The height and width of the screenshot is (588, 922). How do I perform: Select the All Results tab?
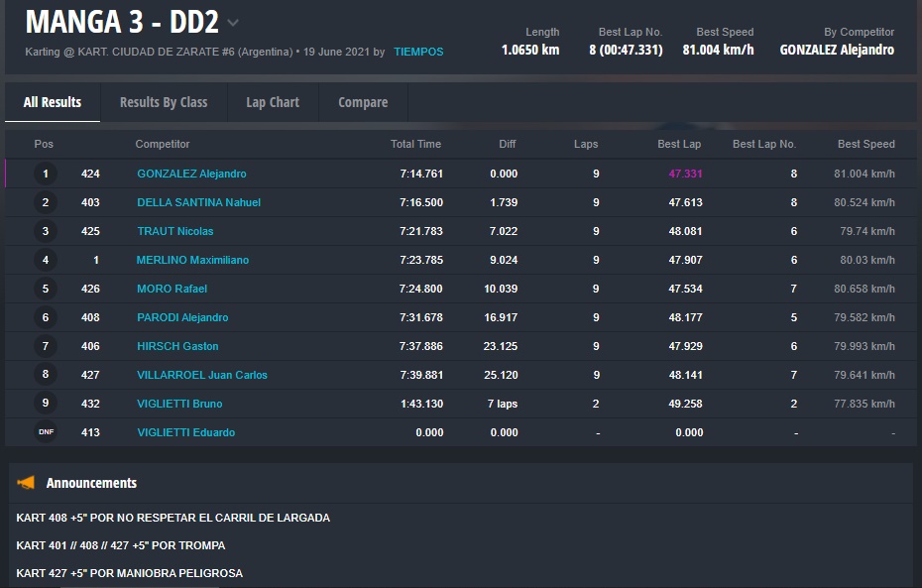pos(53,102)
